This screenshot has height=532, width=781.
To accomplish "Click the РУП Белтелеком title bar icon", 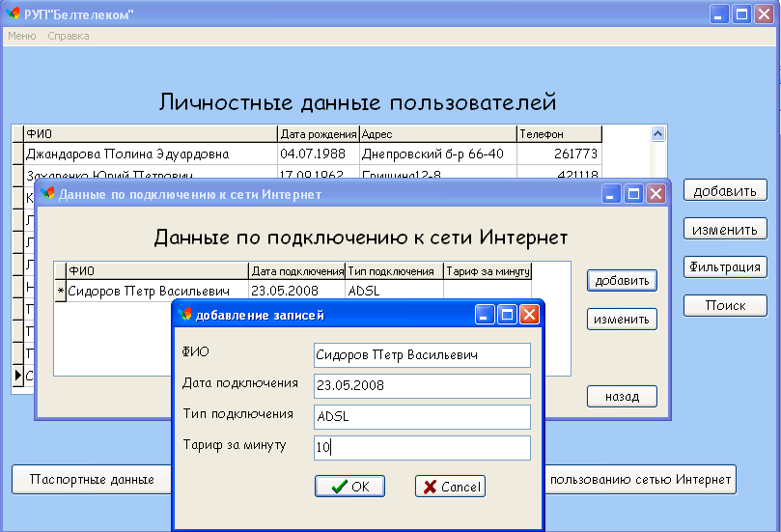I will coord(14,14).
